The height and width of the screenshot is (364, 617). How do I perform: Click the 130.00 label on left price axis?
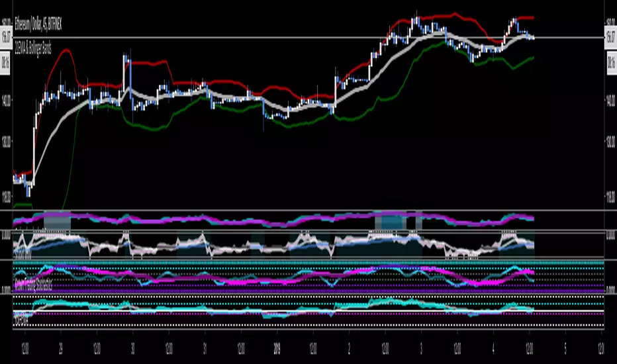(x=7, y=141)
